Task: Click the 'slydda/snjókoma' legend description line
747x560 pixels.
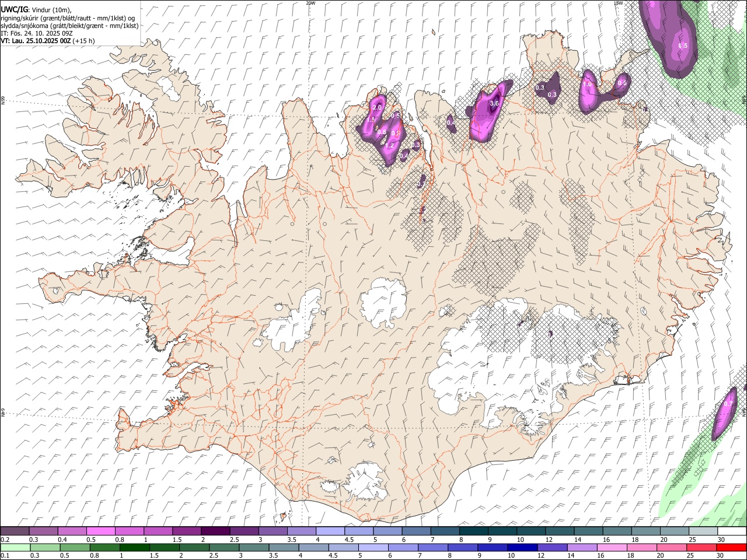Action: tap(69, 26)
